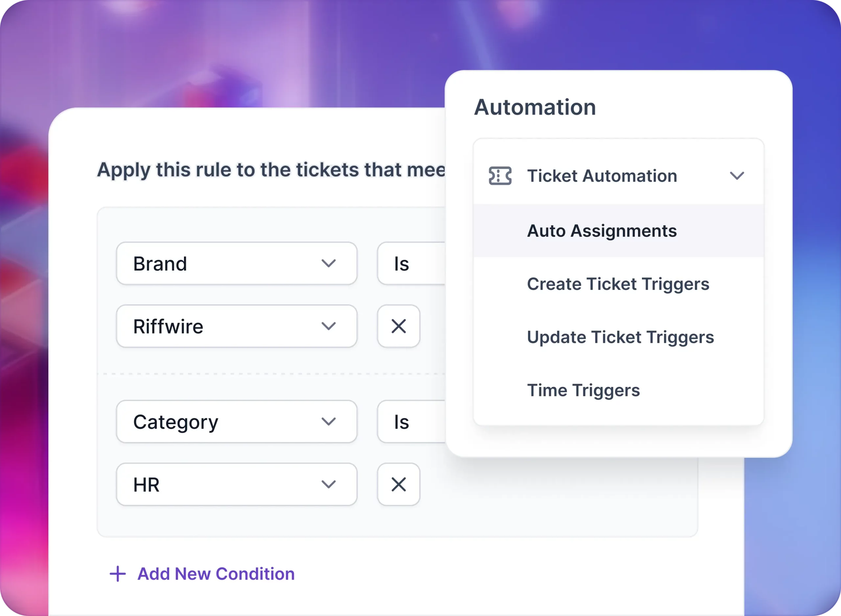Open the Riffwire value dropdown
Image resolution: width=841 pixels, height=616 pixels.
pyautogui.click(x=237, y=326)
